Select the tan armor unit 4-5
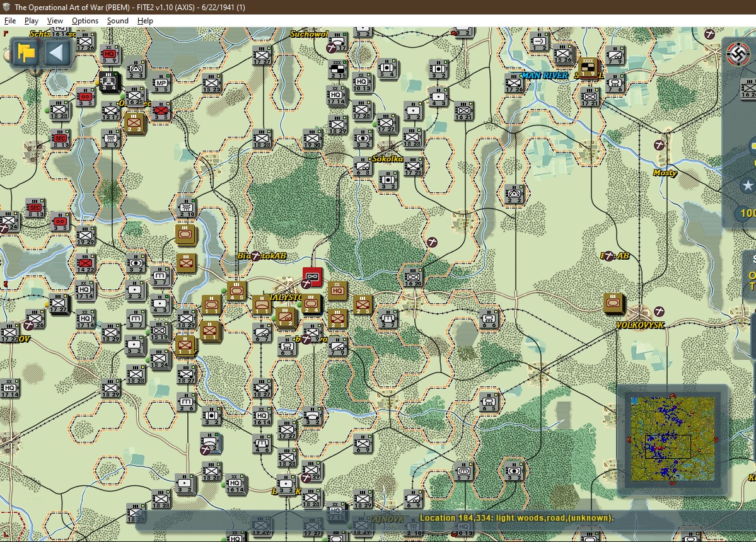Screen dimensions: 756x542 pyautogui.click(x=236, y=291)
